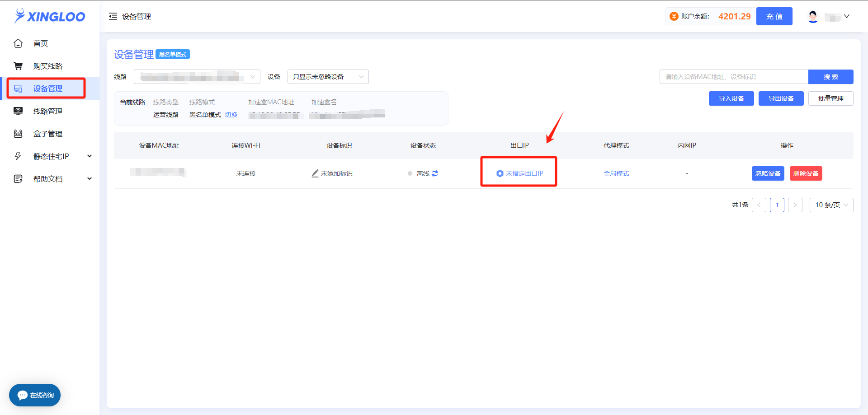The image size is (868, 415).
Task: Open the 静态住宅IP menu item
Action: click(x=50, y=156)
